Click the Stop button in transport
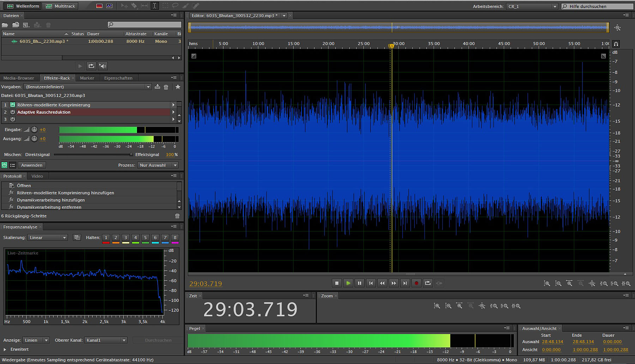Viewport: 635px width, 364px height. tap(337, 283)
